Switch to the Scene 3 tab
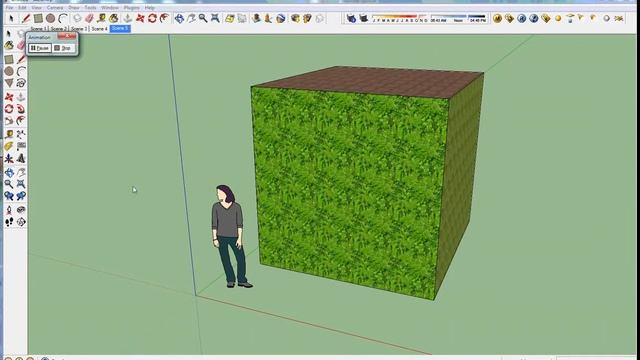 pyautogui.click(x=79, y=29)
